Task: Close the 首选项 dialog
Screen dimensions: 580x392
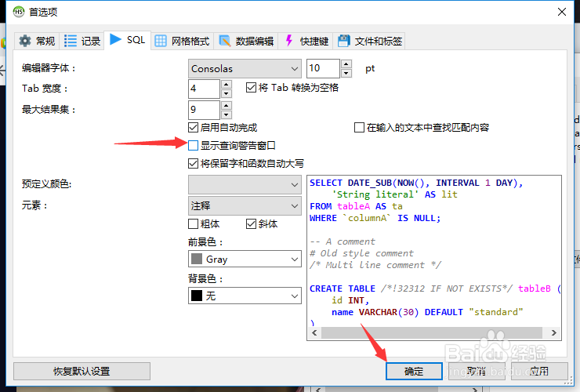Action: pos(561,12)
